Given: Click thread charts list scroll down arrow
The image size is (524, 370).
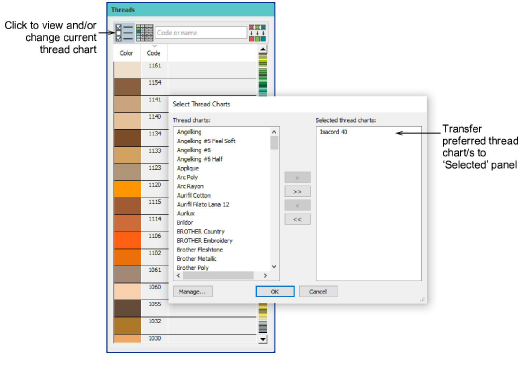Looking at the screenshot, I should coord(274,266).
